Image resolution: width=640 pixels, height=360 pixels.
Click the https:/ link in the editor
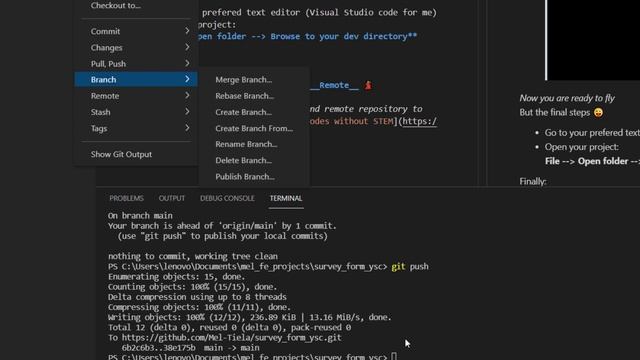pyautogui.click(x=420, y=121)
